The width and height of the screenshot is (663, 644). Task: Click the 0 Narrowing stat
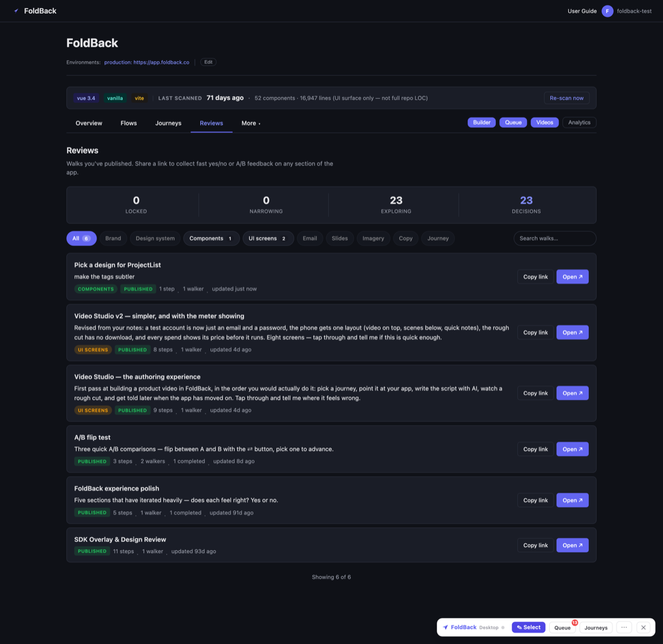pos(266,204)
